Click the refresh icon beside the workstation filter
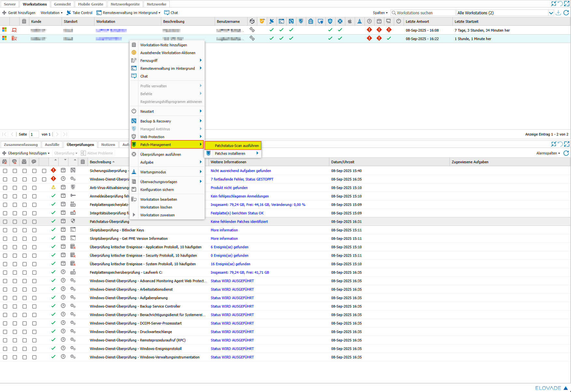Screen dimensions: 571x392 (566, 13)
